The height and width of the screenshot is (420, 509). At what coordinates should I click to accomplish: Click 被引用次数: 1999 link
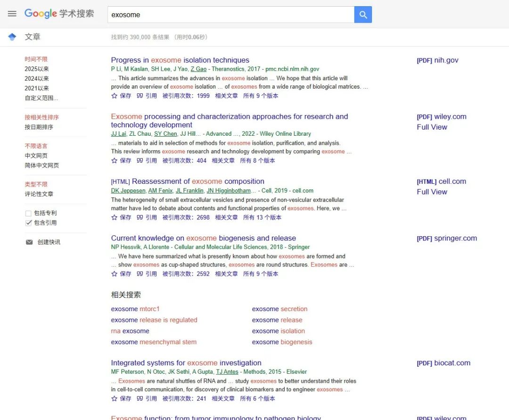pos(186,96)
